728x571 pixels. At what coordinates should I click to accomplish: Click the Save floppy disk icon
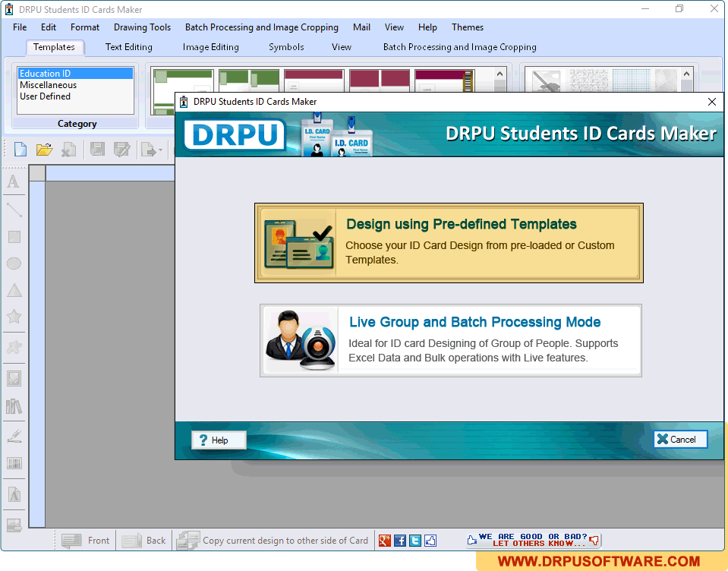point(97,150)
